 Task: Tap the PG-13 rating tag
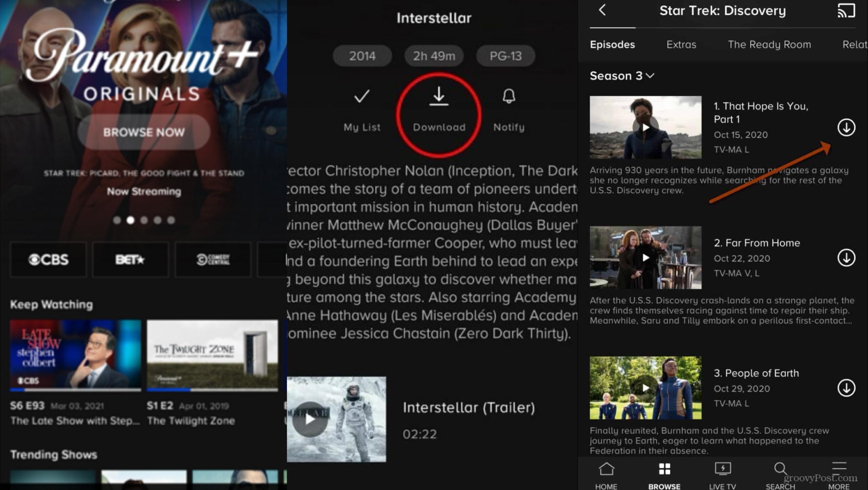506,56
